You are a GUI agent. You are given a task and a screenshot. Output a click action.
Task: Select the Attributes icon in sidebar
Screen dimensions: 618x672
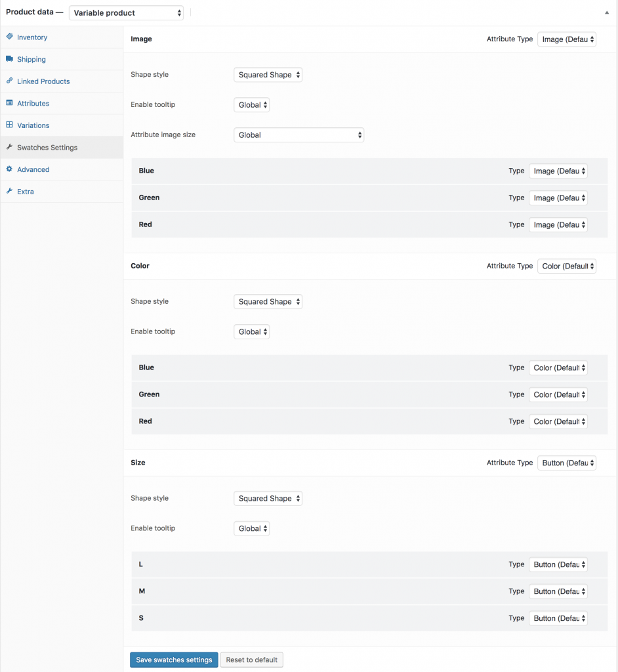click(9, 103)
